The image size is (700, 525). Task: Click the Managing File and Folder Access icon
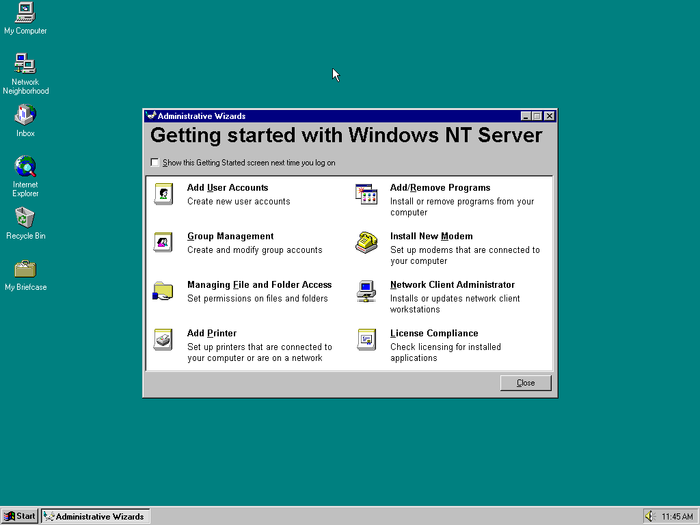(x=163, y=291)
